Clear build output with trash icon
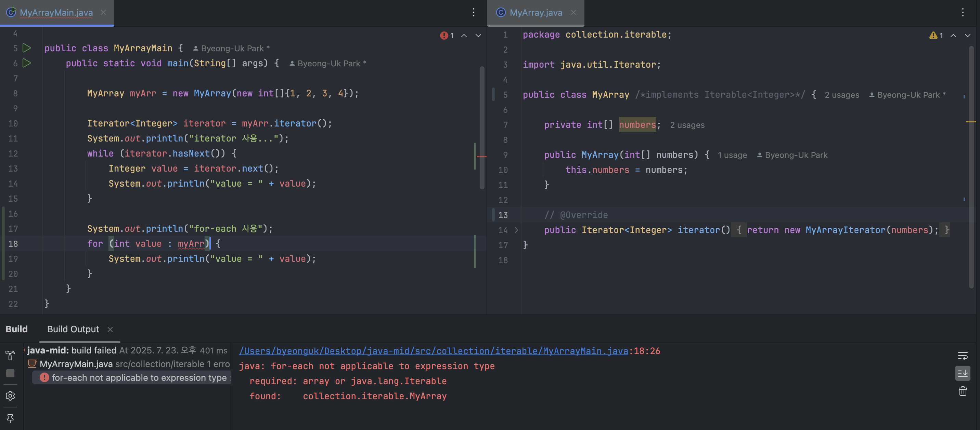Screen dimensions: 980x430 coord(963,391)
